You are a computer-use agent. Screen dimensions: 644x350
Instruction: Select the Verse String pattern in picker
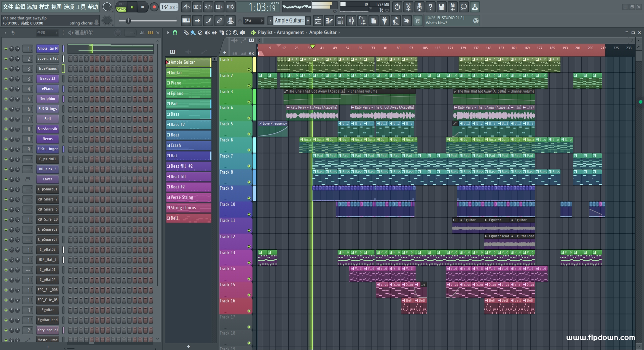click(x=189, y=197)
